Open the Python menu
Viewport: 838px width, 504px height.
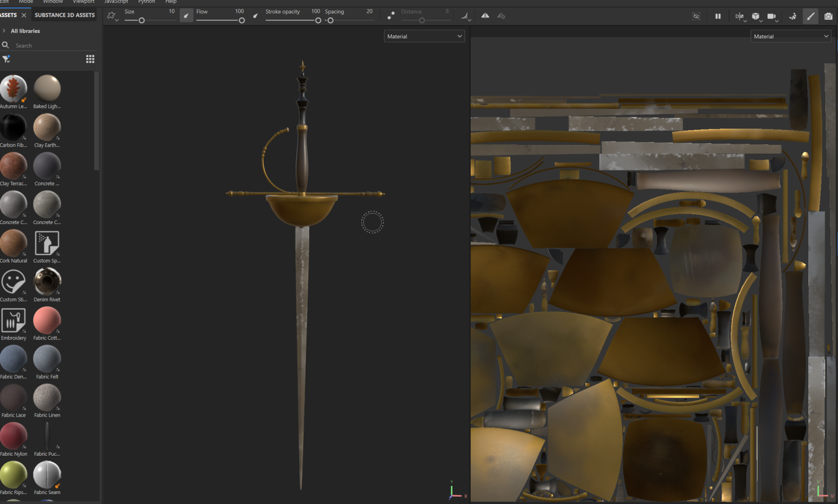(x=147, y=2)
